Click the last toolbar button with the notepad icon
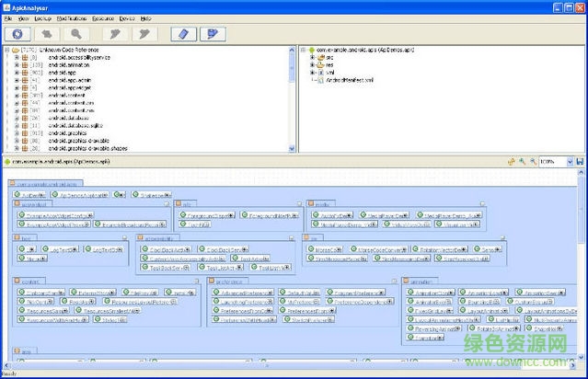 pos(213,34)
